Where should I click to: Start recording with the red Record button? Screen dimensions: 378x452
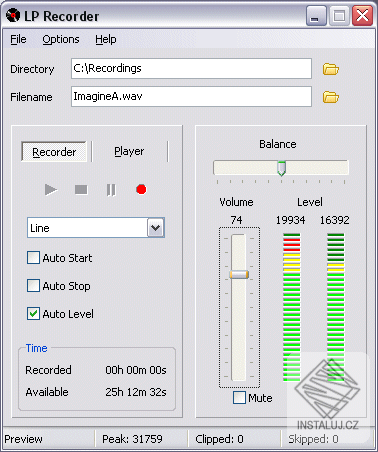click(141, 189)
